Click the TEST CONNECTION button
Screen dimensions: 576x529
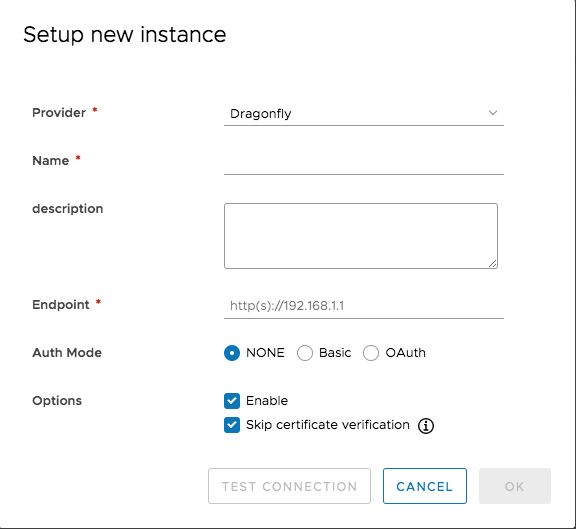[x=289, y=486]
